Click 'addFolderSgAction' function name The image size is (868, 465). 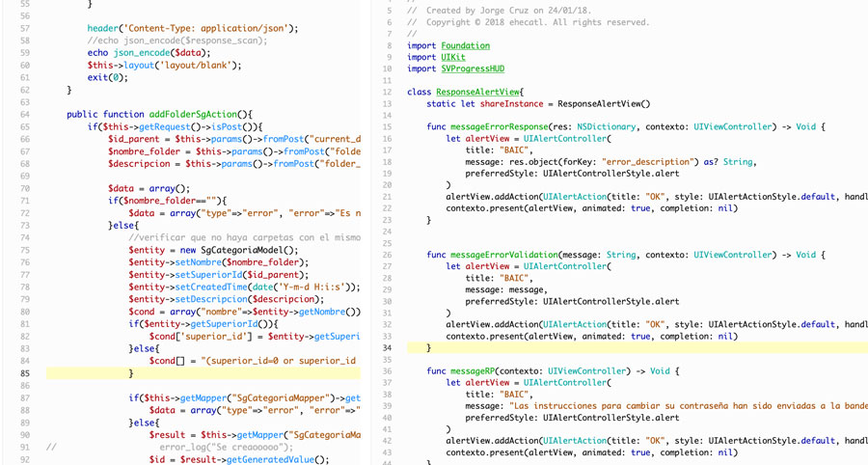tap(193, 115)
